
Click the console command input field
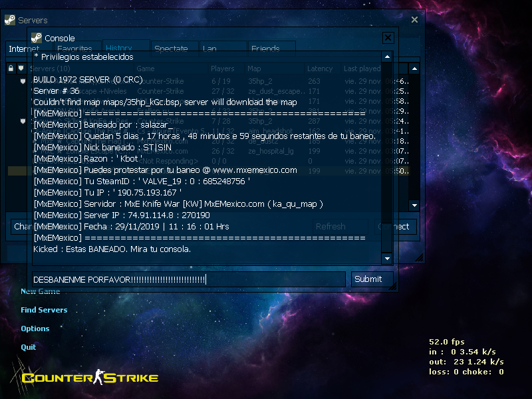pyautogui.click(x=189, y=279)
